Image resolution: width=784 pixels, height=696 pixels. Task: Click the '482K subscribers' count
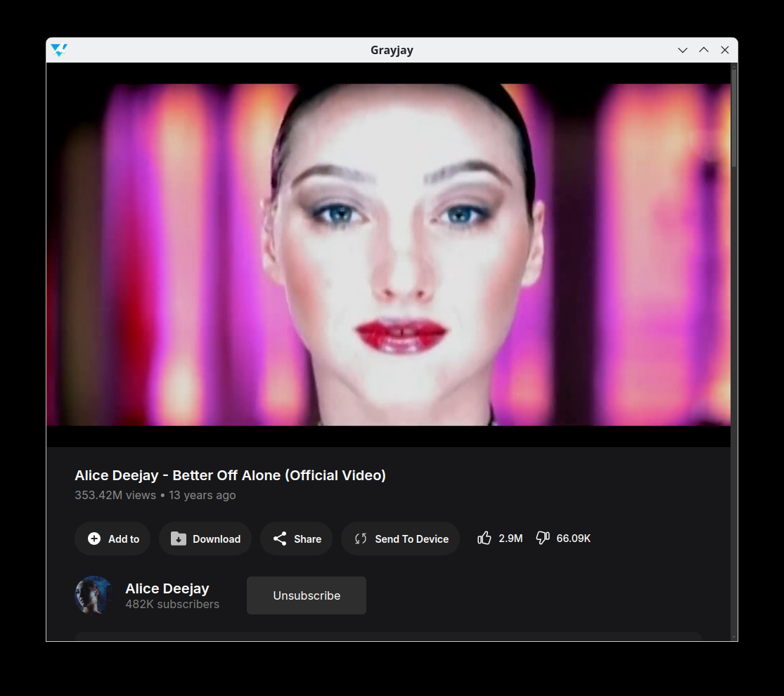click(x=172, y=604)
